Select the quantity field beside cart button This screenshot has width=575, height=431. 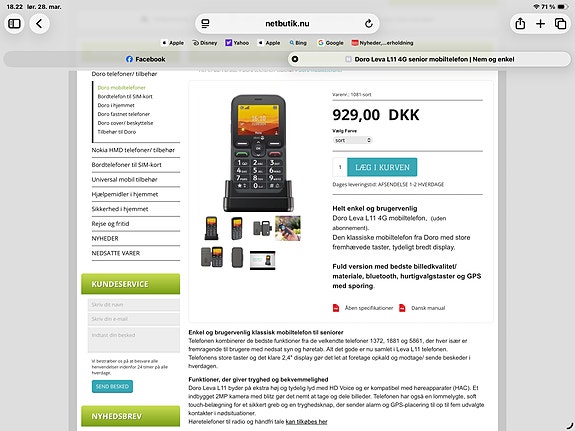click(340, 167)
